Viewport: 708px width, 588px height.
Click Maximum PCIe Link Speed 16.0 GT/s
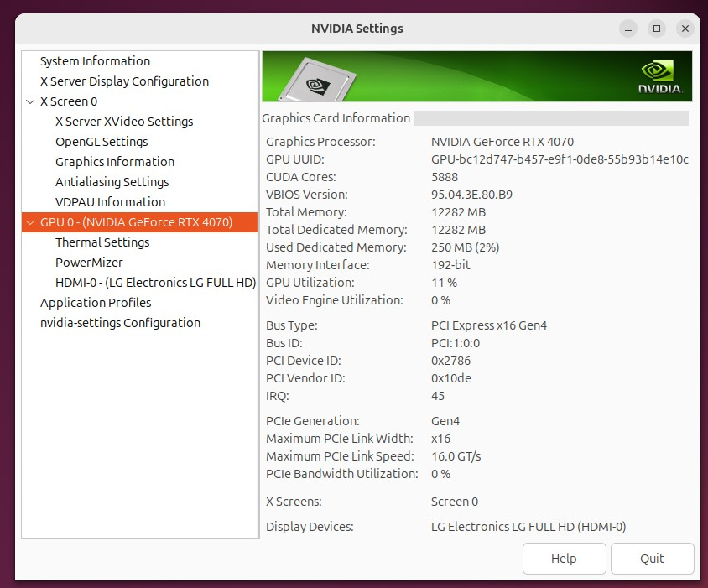pyautogui.click(x=456, y=456)
